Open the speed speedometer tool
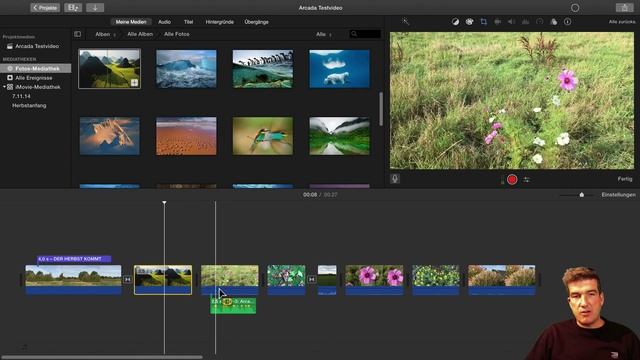 540,22
